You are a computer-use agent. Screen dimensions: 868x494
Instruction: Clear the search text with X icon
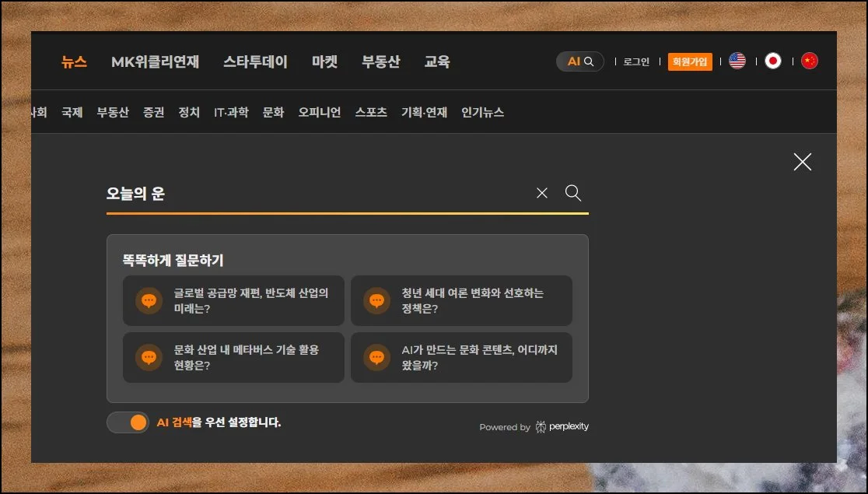(x=542, y=194)
